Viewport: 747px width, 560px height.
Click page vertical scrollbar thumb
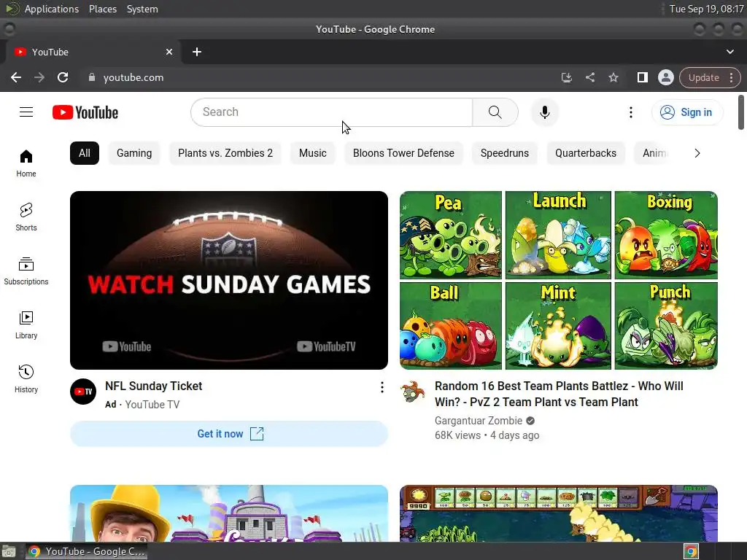(741, 112)
